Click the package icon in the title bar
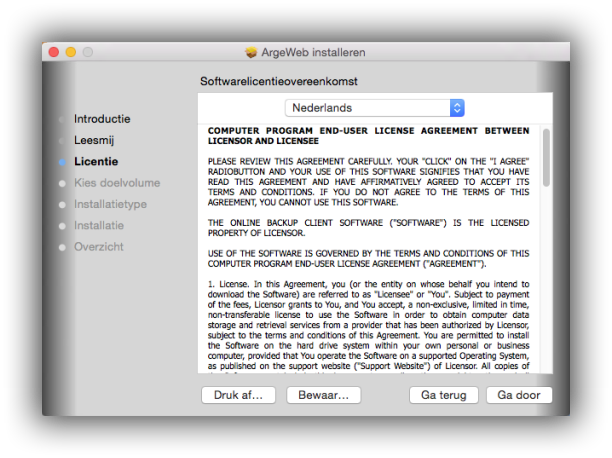 251,52
